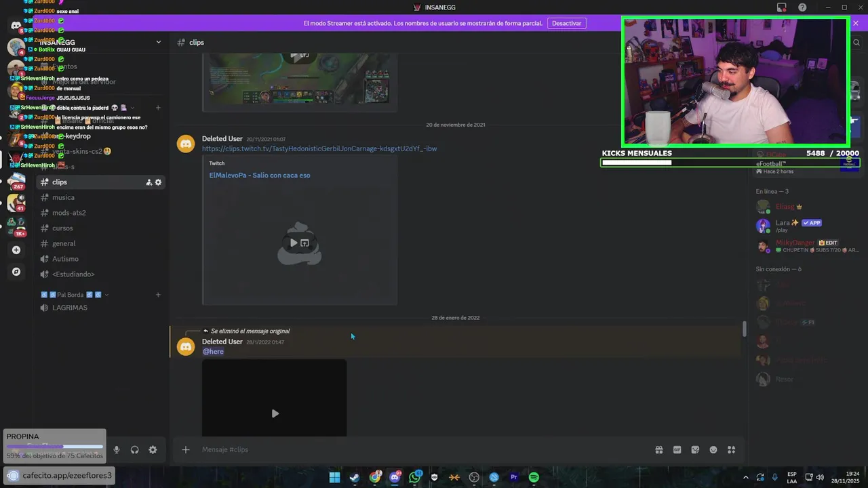The image size is (868, 488).
Task: Collapse the Pal Borda category
Action: click(75, 295)
